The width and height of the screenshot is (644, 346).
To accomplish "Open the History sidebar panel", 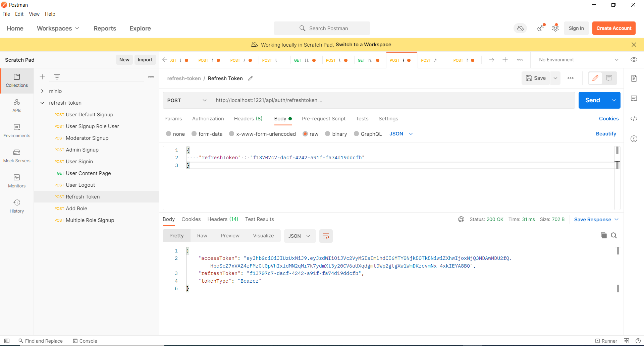I will (x=17, y=206).
